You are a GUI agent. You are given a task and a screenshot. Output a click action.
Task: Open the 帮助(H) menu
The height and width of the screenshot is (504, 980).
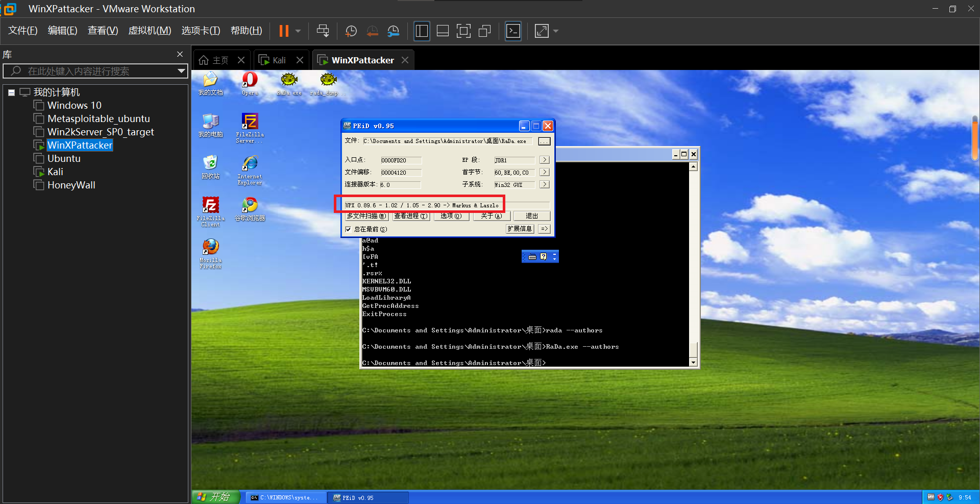[x=247, y=31]
